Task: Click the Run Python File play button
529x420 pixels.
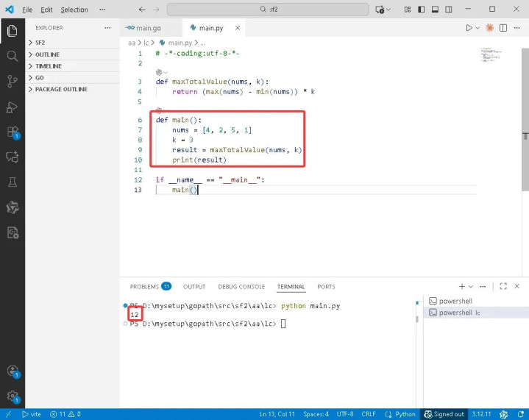Action: [469, 28]
